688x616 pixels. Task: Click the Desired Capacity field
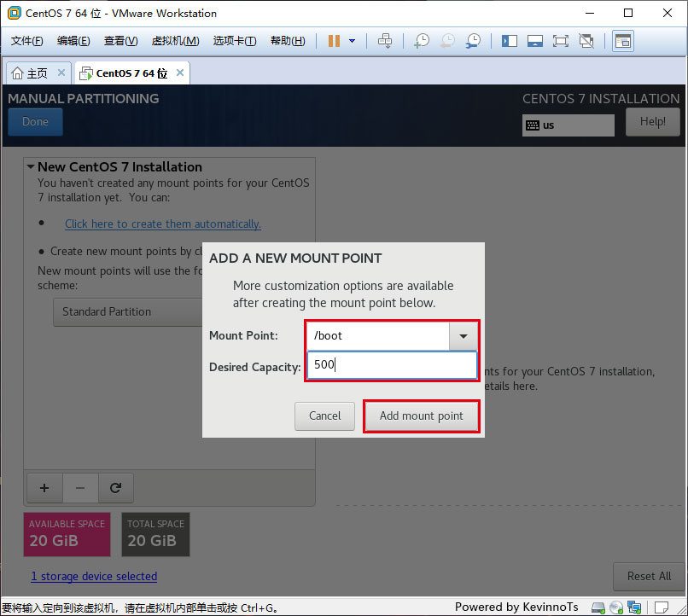tap(392, 365)
